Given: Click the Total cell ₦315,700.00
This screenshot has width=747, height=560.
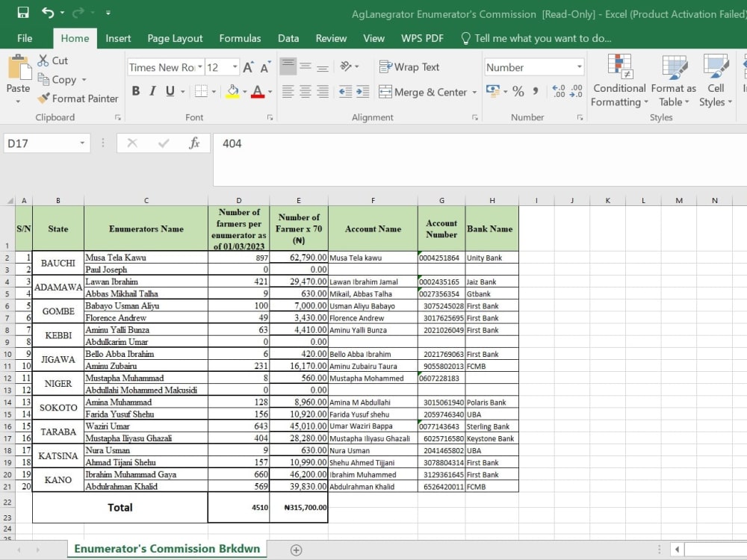Looking at the screenshot, I should [x=299, y=507].
